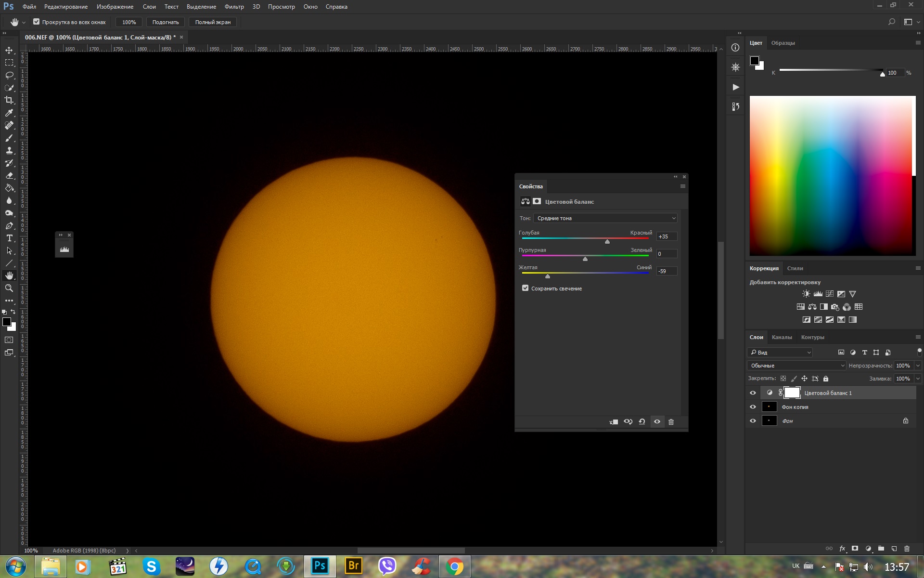This screenshot has width=924, height=578.
Task: Toggle Прокрутка во всех окнах checkbox
Action: point(36,22)
